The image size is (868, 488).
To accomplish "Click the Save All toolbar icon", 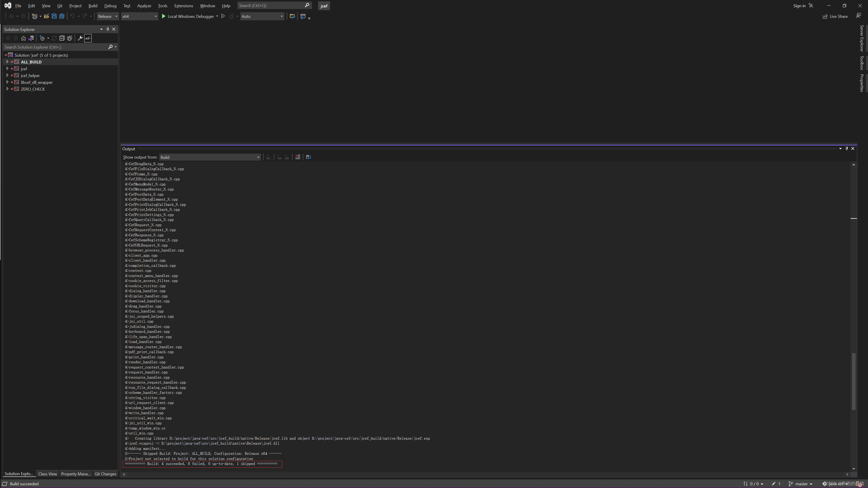I will (x=62, y=16).
